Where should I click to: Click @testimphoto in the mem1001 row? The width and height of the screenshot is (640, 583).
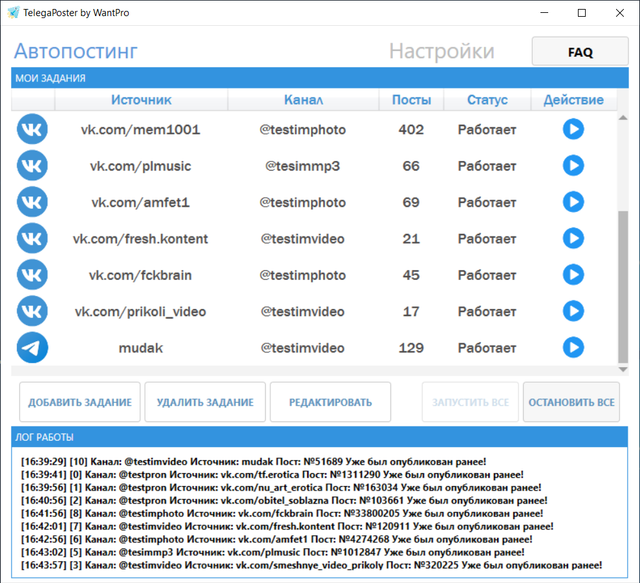pos(302,130)
